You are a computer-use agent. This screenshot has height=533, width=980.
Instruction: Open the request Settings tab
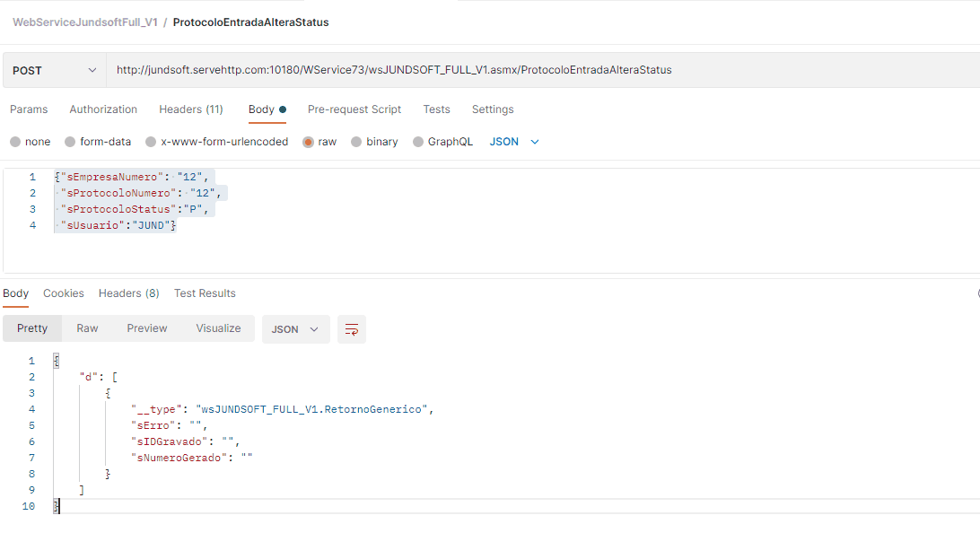[493, 109]
